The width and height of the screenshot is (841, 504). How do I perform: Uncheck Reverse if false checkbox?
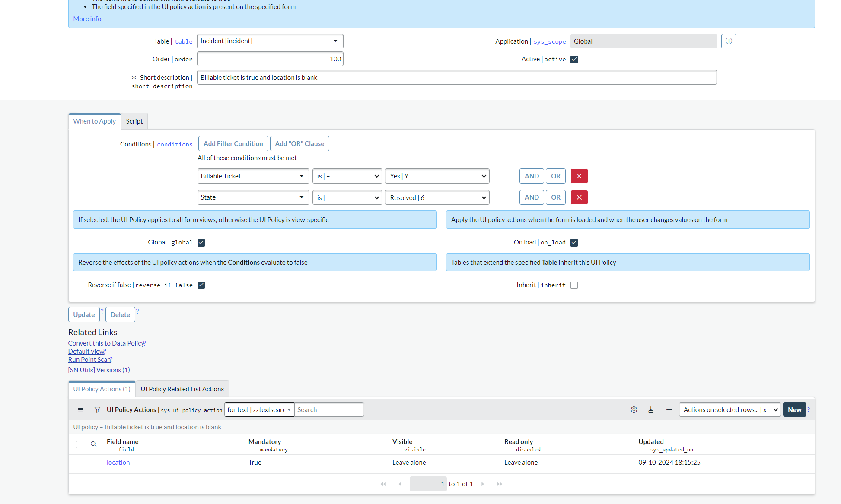click(x=201, y=285)
